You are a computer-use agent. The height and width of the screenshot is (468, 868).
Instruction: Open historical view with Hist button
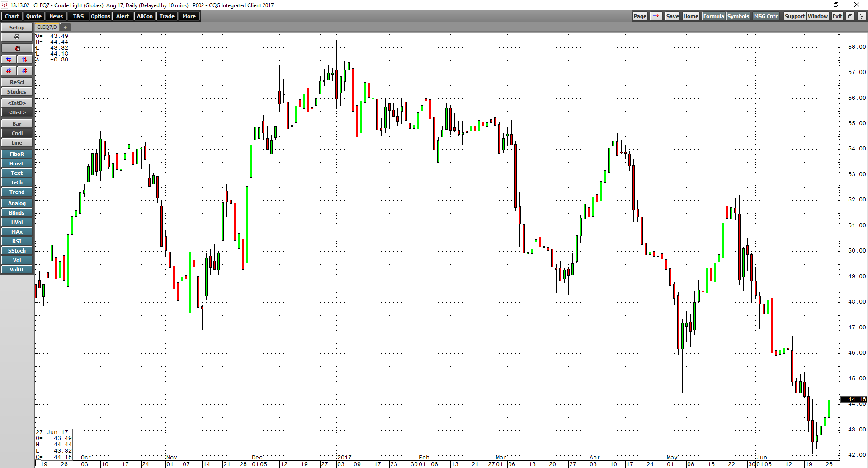click(x=17, y=112)
